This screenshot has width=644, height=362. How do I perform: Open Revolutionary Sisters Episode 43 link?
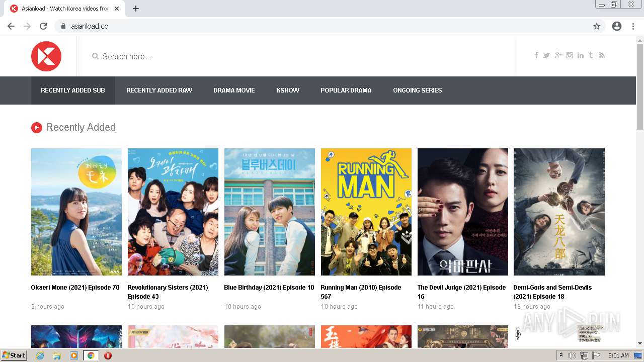pyautogui.click(x=168, y=292)
